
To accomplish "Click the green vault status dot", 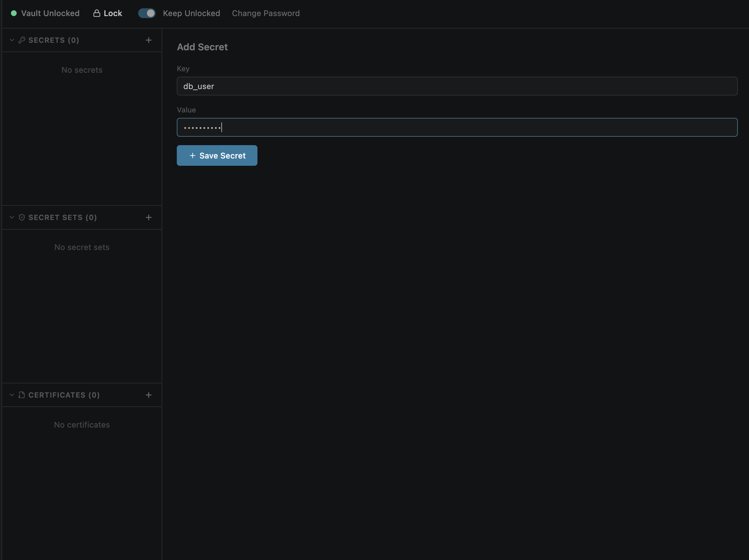I will pos(14,13).
